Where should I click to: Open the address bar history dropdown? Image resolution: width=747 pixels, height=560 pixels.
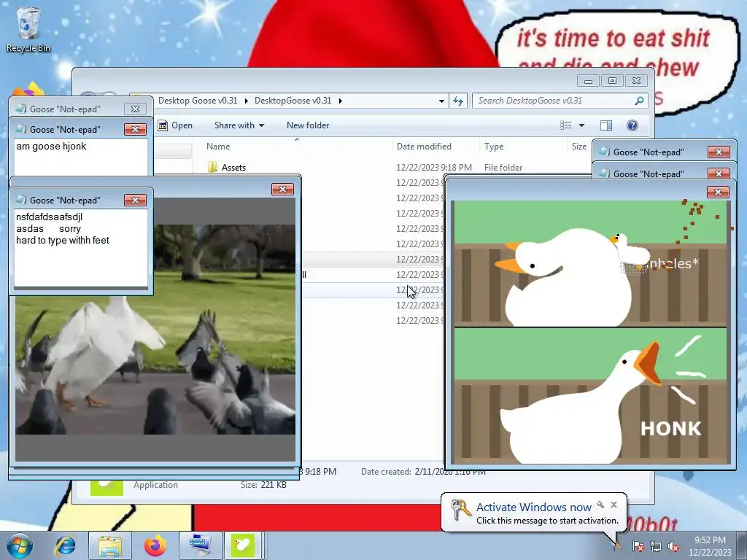pyautogui.click(x=441, y=101)
